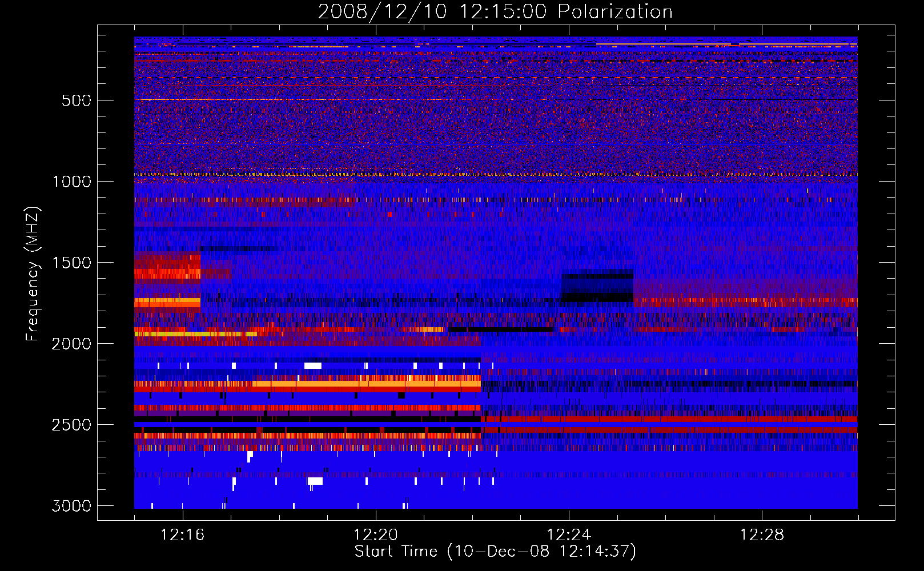Click the 12:24 time tick label

click(x=569, y=535)
